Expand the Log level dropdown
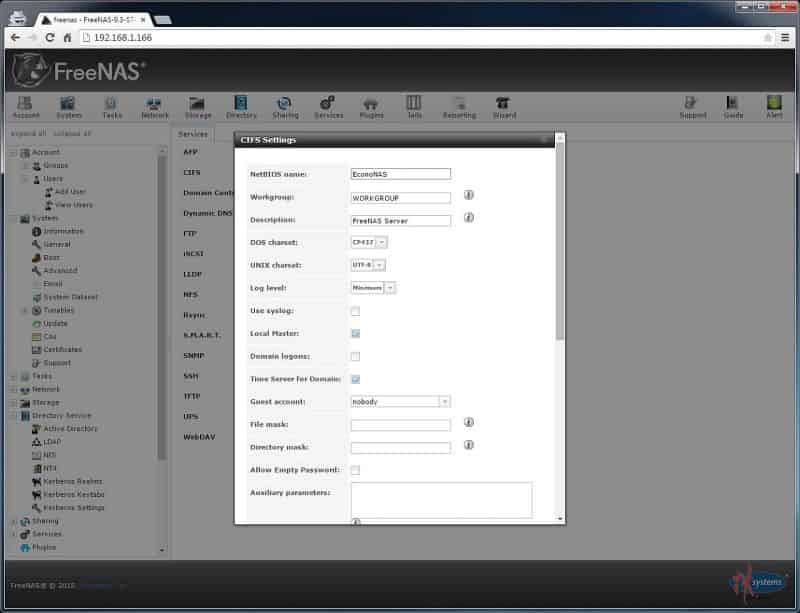 coord(373,288)
